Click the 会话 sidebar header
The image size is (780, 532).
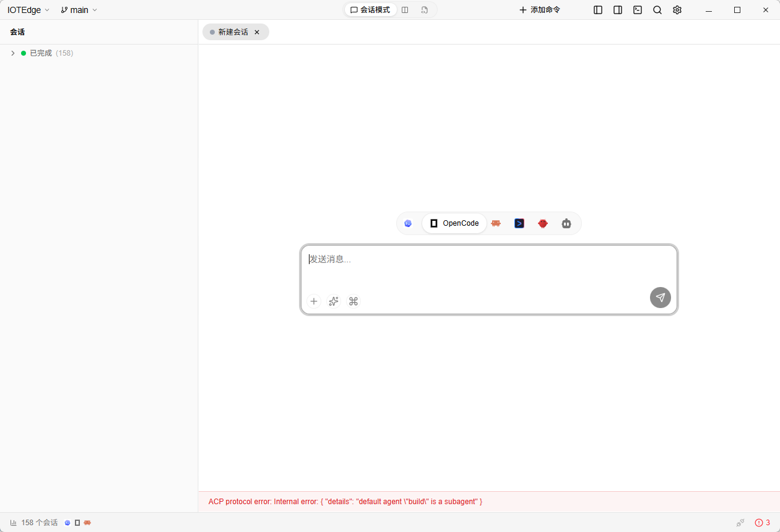(x=17, y=32)
